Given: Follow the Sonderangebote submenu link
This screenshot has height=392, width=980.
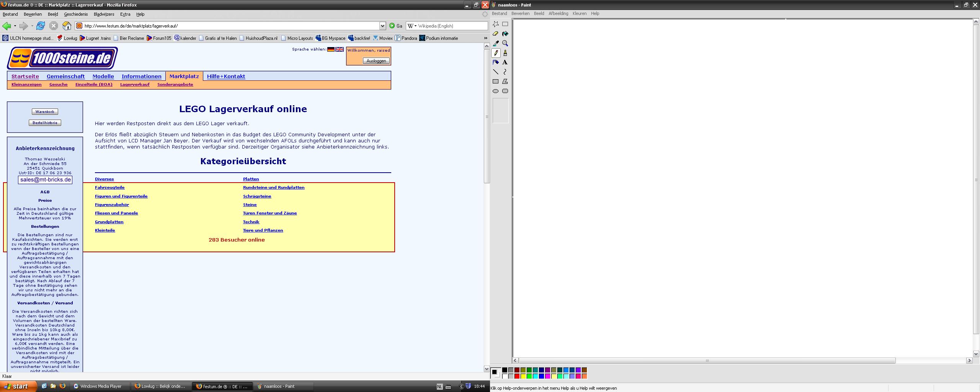Looking at the screenshot, I should 175,85.
